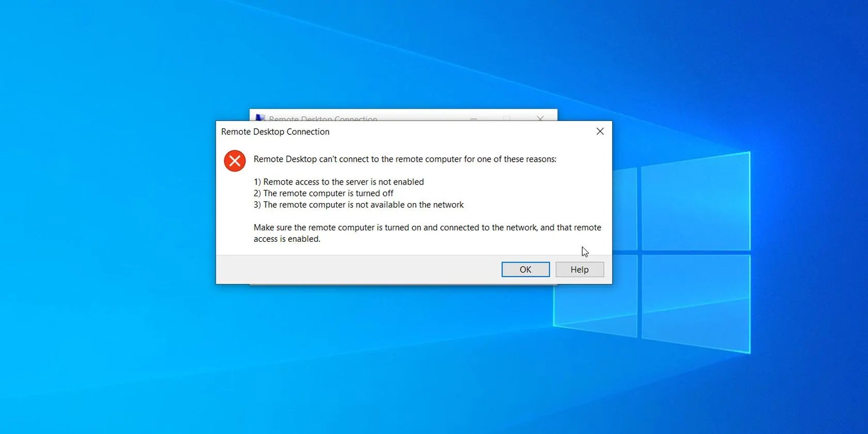The image size is (868, 434).
Task: Minimize the background Remote Desktop Connection window
Action: tap(473, 118)
